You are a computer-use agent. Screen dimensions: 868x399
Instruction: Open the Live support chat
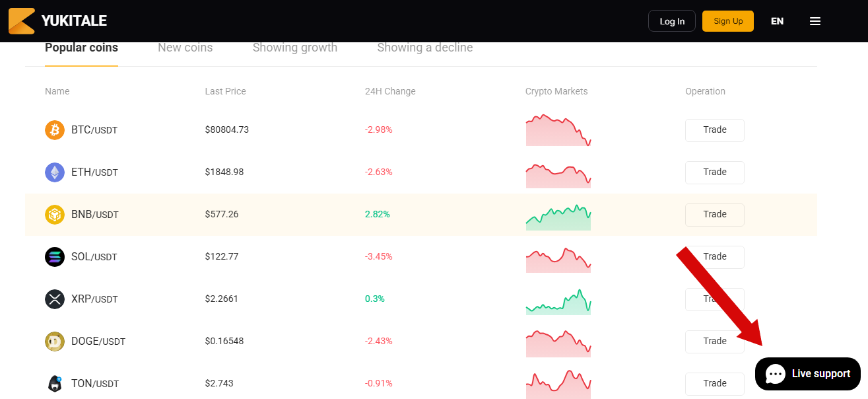coord(808,374)
